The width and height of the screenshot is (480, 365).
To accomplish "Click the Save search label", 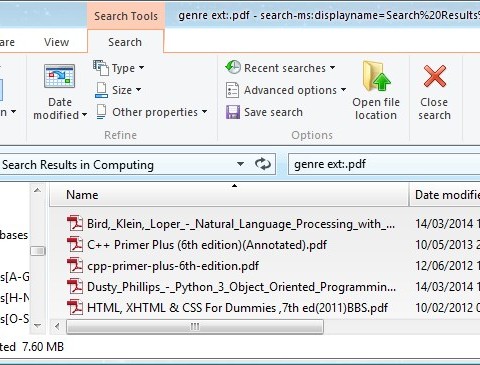I will (x=273, y=112).
